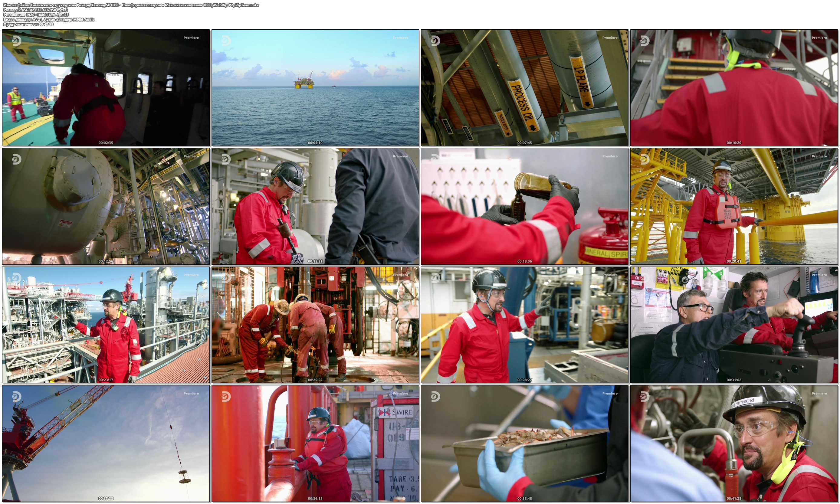Click the red crane lifting thumbnail at 00:33:38
The image size is (840, 504).
click(x=106, y=443)
